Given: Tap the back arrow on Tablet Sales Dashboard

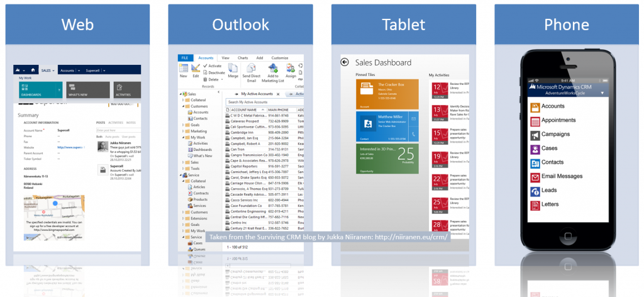Looking at the screenshot, I should [x=345, y=62].
